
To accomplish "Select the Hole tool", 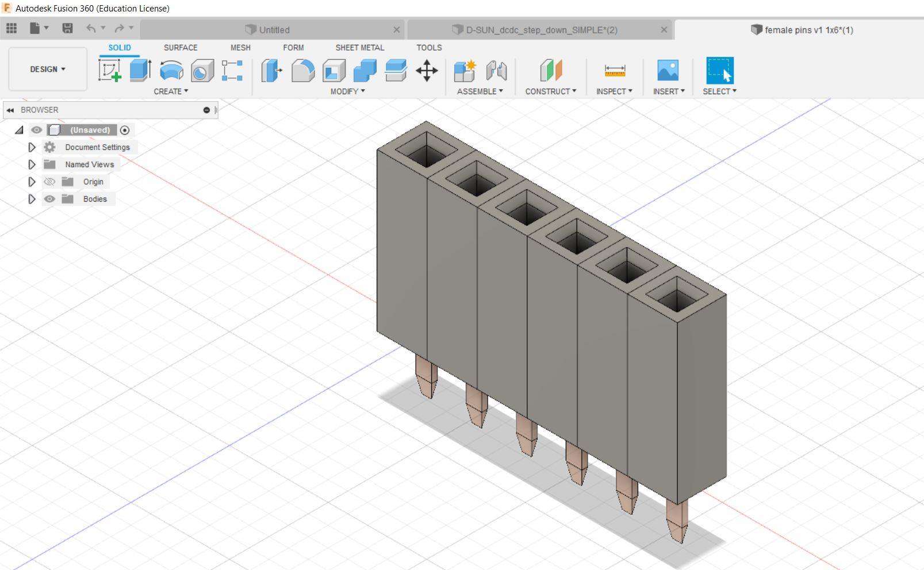I will click(x=202, y=71).
